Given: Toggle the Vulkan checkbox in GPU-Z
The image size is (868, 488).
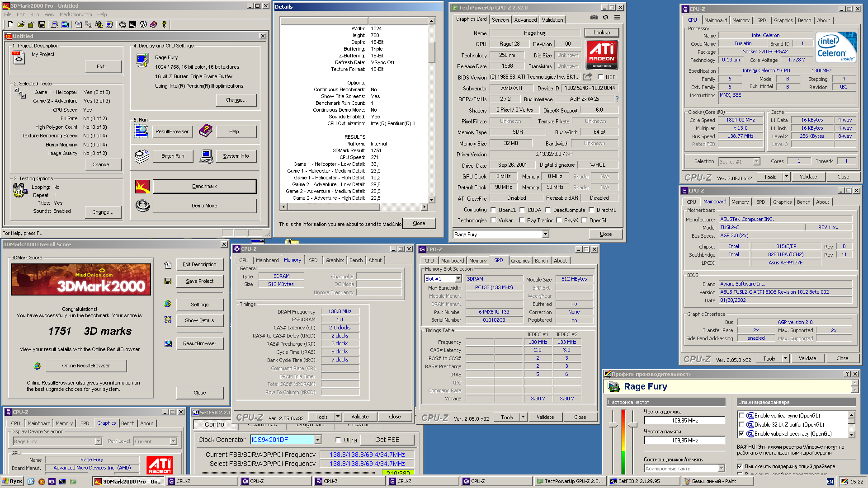Looking at the screenshot, I should (x=493, y=221).
